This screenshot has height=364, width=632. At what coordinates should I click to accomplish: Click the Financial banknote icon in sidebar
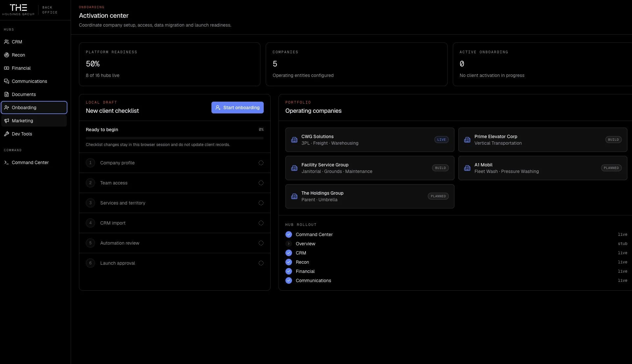point(7,68)
